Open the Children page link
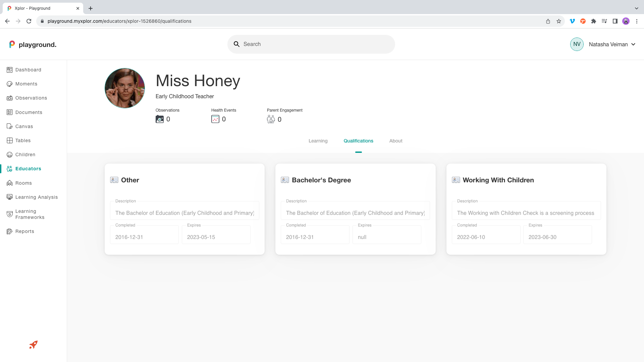644x362 pixels. [25, 155]
